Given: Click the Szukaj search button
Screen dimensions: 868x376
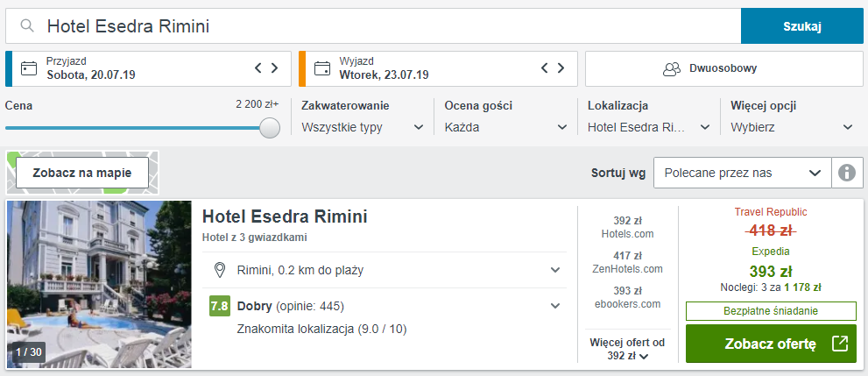Looking at the screenshot, I should [x=801, y=26].
